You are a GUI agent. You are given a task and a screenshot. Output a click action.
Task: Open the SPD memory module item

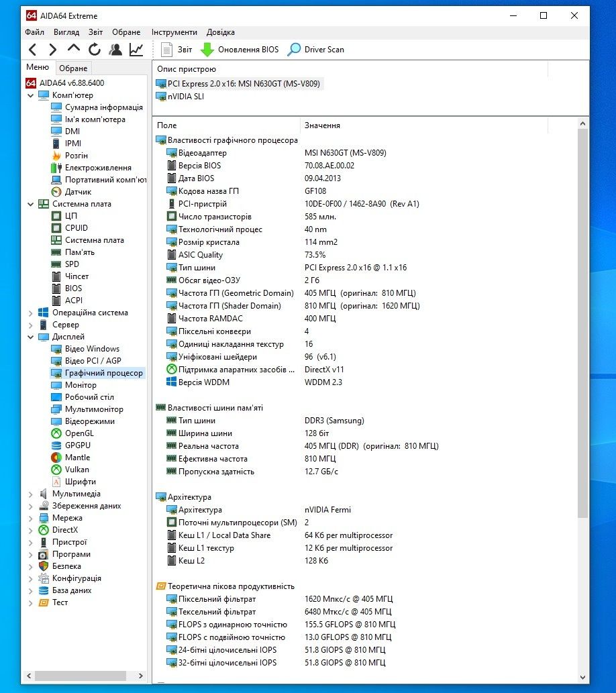coord(65,264)
